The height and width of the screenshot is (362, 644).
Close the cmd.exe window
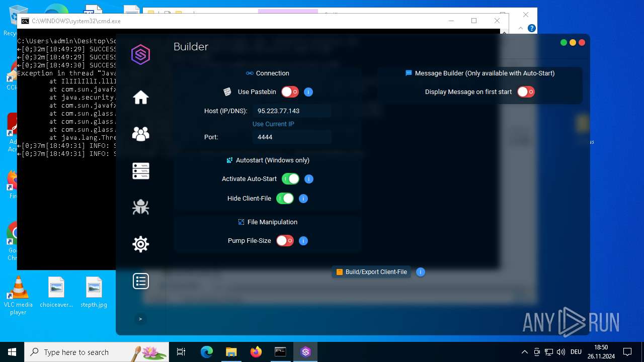point(497,21)
